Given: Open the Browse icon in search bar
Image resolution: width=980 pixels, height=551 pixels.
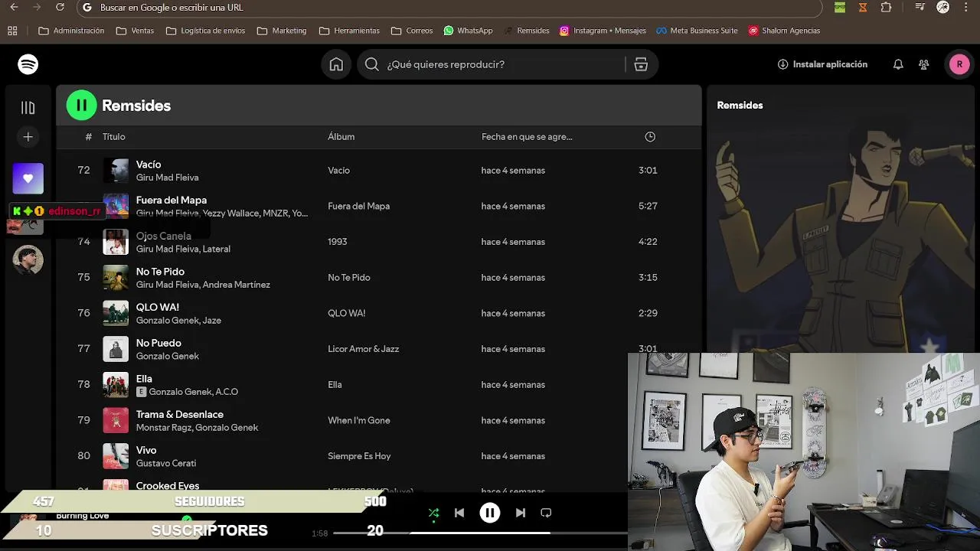Looking at the screenshot, I should click(x=641, y=64).
